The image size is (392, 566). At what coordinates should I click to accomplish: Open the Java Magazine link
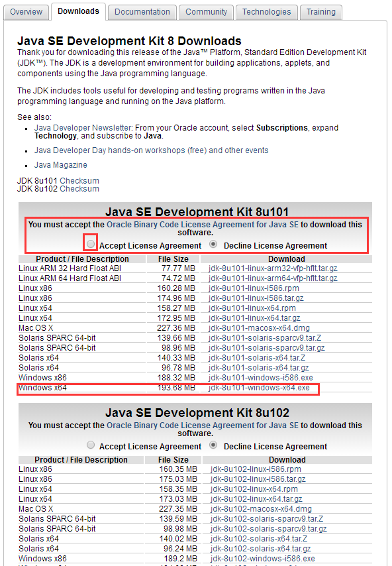pyautogui.click(x=60, y=165)
